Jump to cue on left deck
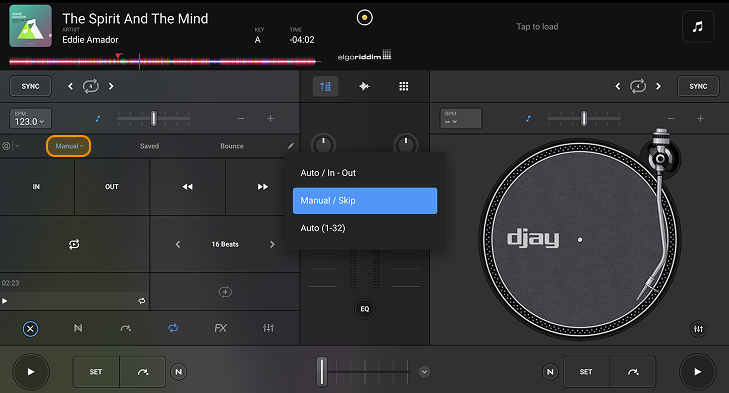The height and width of the screenshot is (393, 729). 143,372
